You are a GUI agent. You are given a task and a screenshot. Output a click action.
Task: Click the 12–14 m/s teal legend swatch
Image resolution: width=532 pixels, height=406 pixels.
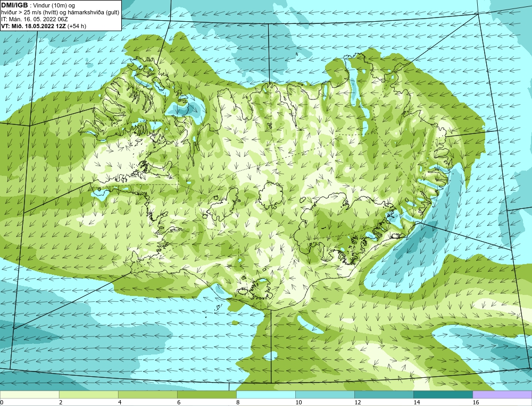coord(384,394)
